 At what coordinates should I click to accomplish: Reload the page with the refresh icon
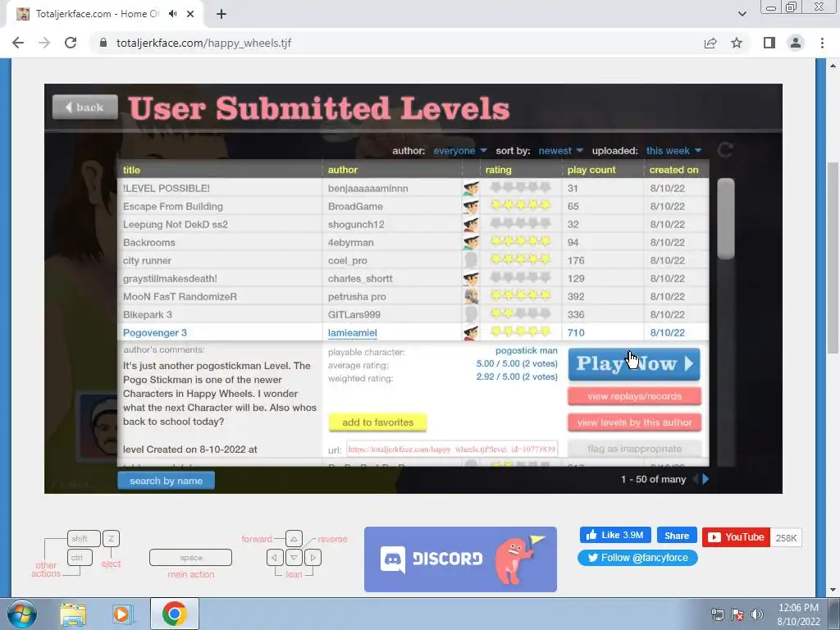coord(71,43)
